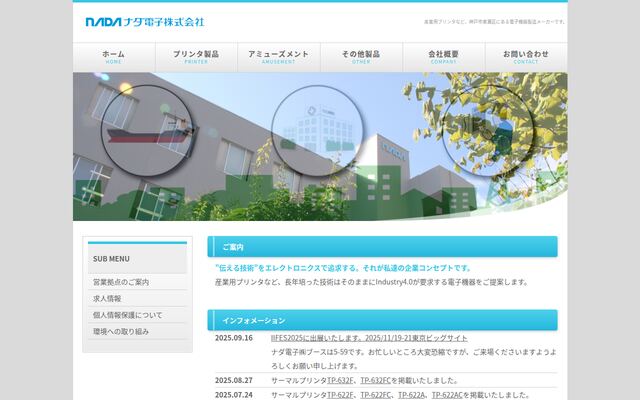Click the NADA ナダ電子株式会社 logo
The image size is (640, 400).
click(x=145, y=22)
